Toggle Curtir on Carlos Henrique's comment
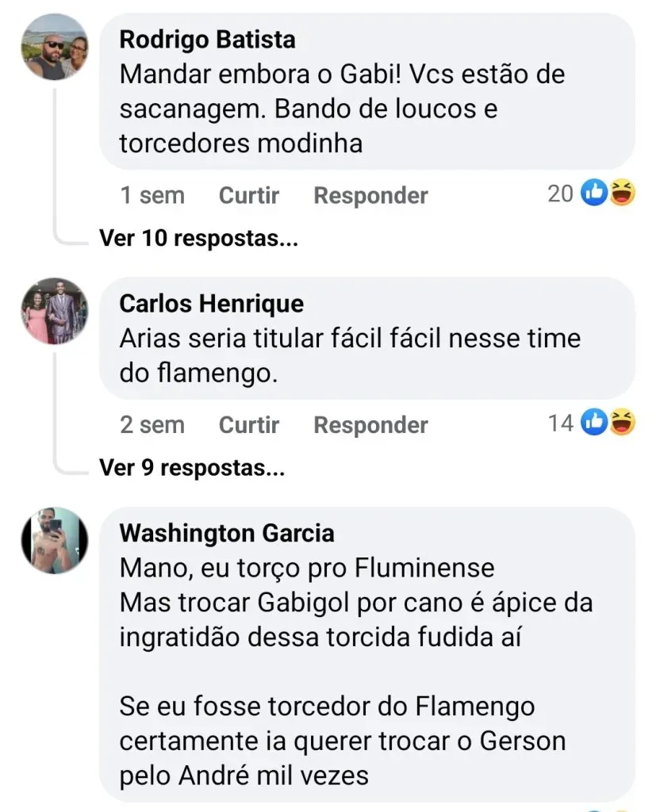656x812 pixels. (249, 425)
